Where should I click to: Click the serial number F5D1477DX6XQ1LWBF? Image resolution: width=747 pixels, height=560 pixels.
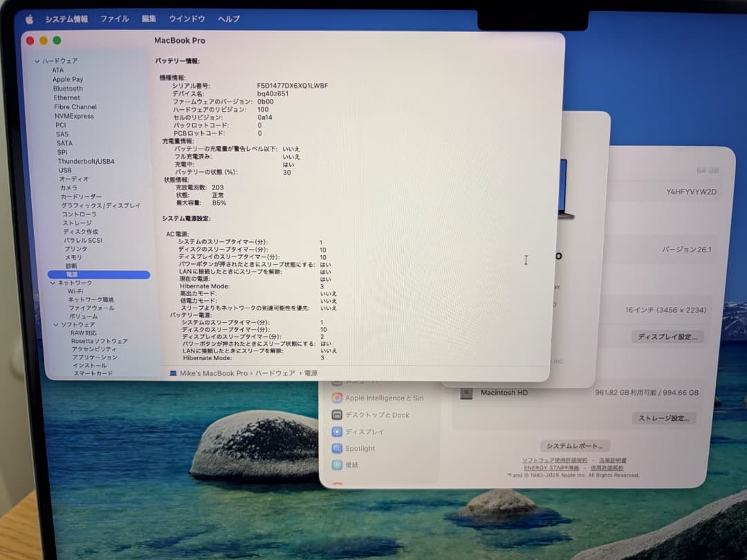[293, 86]
